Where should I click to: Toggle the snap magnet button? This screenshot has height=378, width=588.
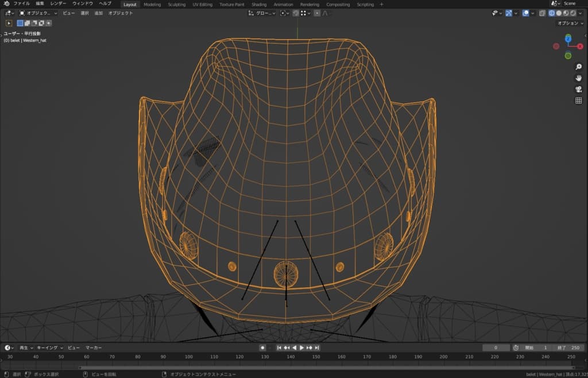pos(295,13)
